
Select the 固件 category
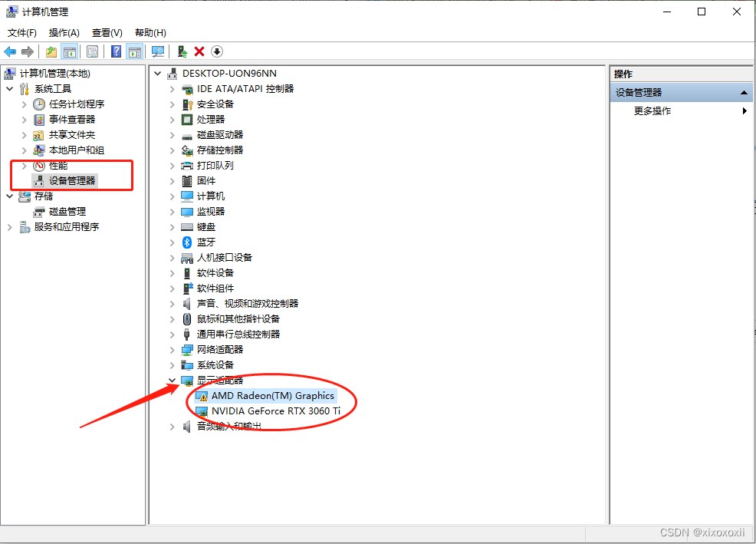pyautogui.click(x=206, y=181)
